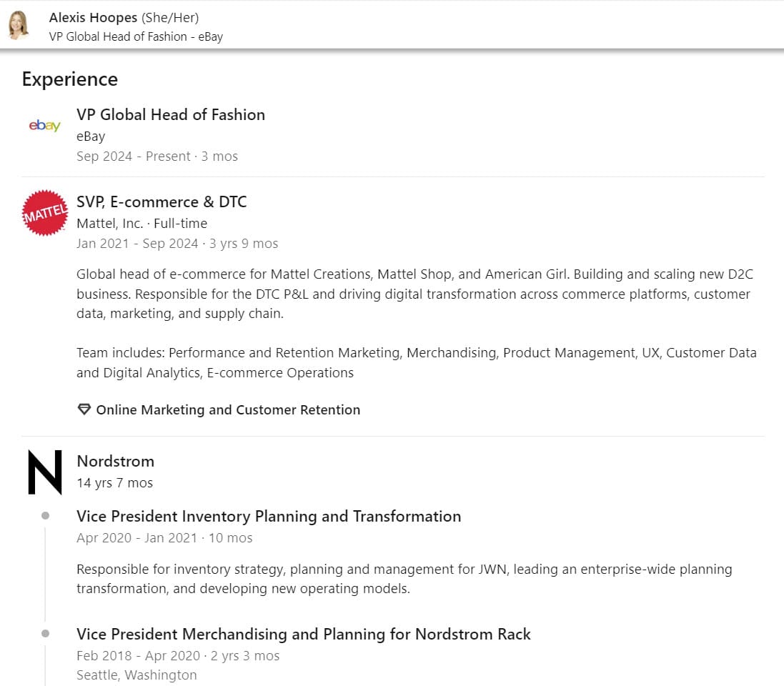Open VP Global Head of Fashion position

coord(171,114)
